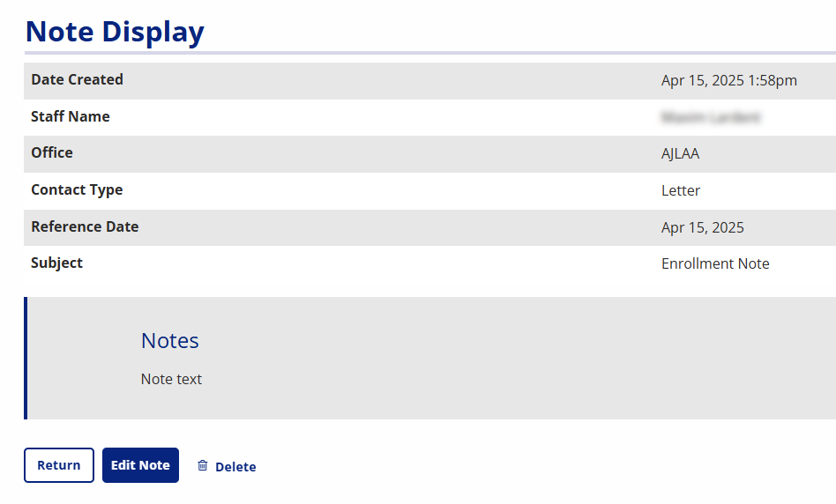Click the Return button
Screen dimensions: 836x504
point(59,465)
